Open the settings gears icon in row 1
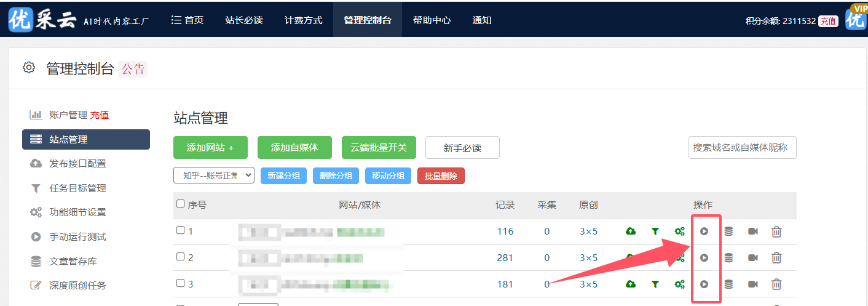Screen dimensions: 868x306 click(679, 232)
